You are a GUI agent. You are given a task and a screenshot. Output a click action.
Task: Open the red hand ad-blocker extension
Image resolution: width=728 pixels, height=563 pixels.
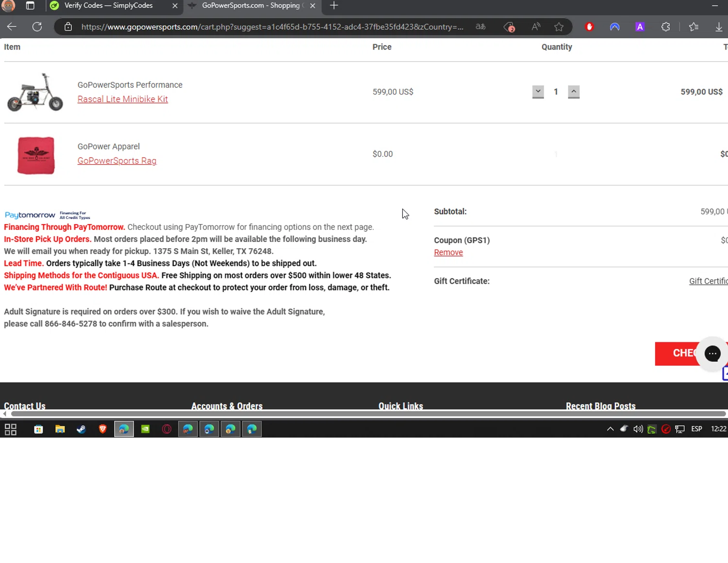(x=590, y=27)
